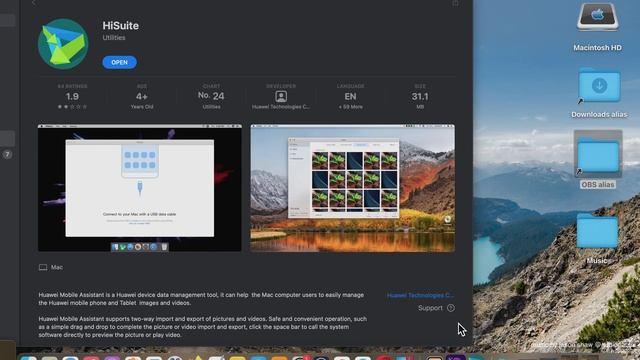Open Macintosh HD on the desktop

pos(598,27)
